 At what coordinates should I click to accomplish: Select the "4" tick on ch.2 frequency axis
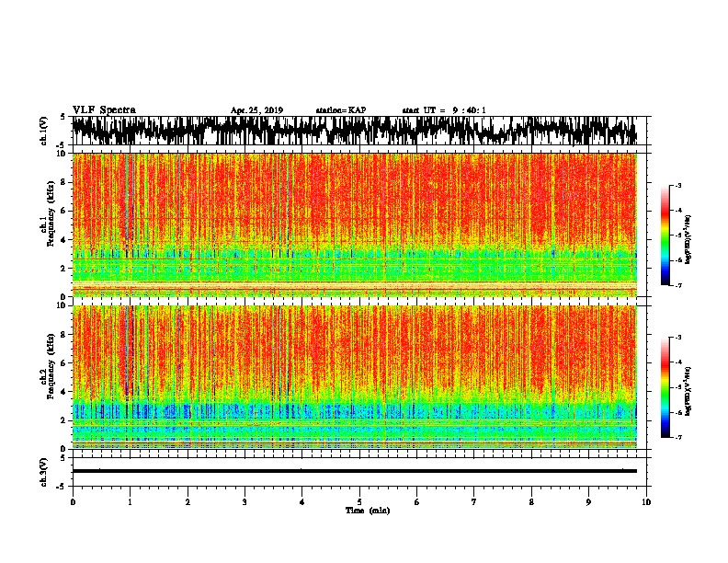(64, 392)
